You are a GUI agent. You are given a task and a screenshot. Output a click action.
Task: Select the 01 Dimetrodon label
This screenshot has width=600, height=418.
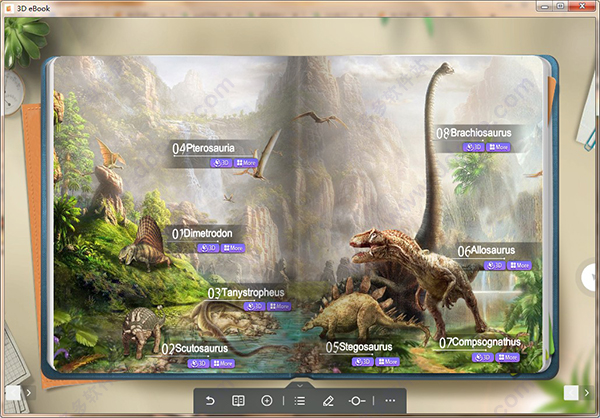pos(202,233)
